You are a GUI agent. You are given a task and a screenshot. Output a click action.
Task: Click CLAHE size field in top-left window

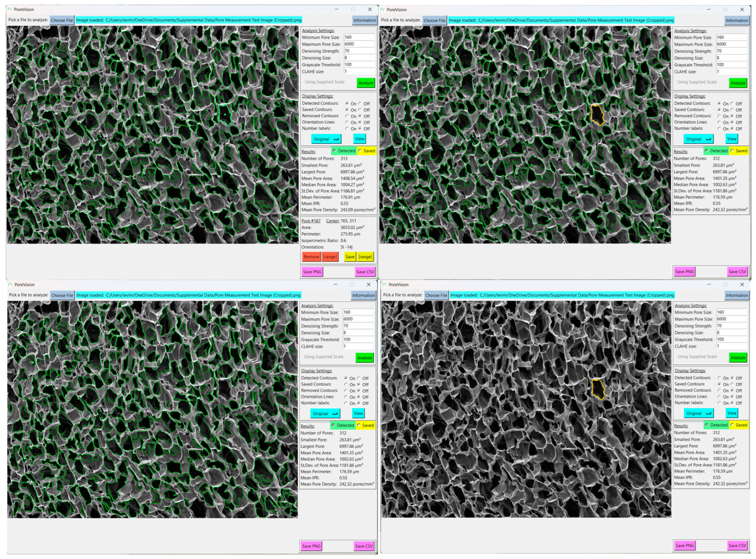click(359, 71)
